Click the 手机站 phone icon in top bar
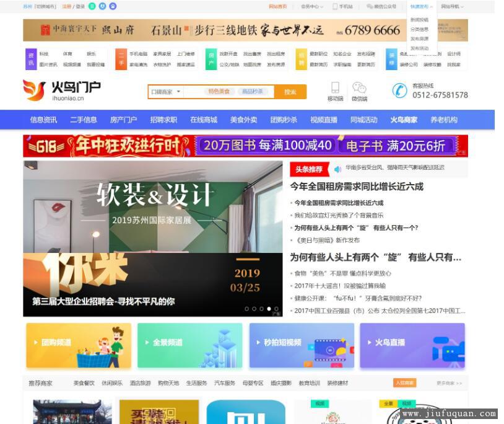This screenshot has height=424, width=504. coord(335,6)
